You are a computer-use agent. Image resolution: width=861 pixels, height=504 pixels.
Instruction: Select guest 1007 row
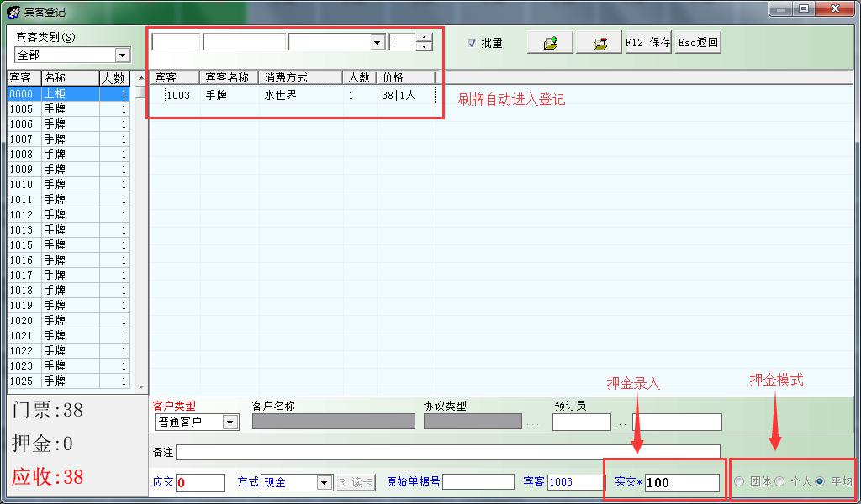click(69, 139)
